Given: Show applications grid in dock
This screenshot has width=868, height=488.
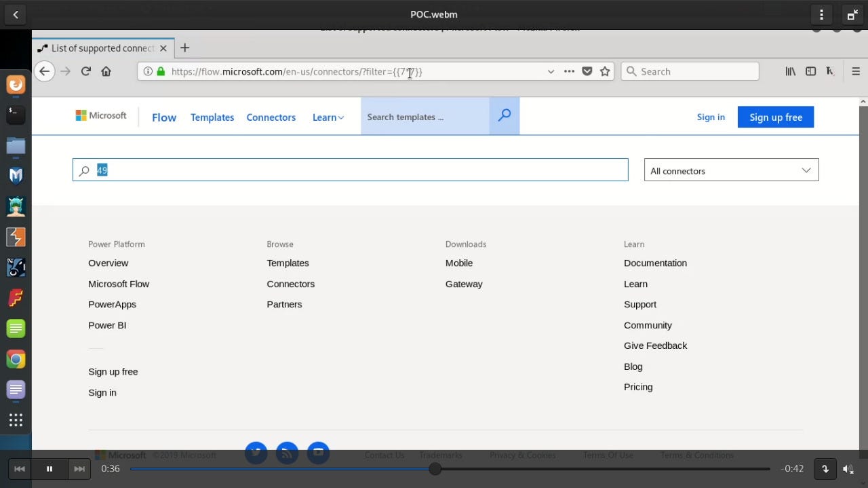Looking at the screenshot, I should point(16,420).
